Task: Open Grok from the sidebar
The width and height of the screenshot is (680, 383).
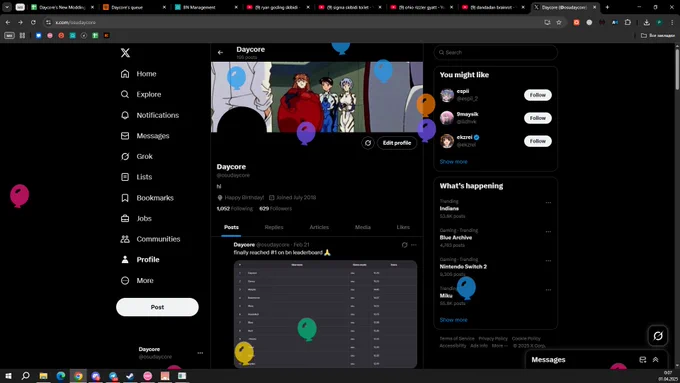Action: coord(137,156)
